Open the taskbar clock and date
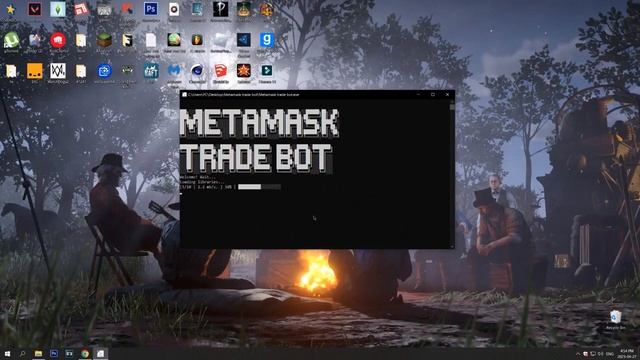The width and height of the screenshot is (640, 360). pyautogui.click(x=627, y=354)
